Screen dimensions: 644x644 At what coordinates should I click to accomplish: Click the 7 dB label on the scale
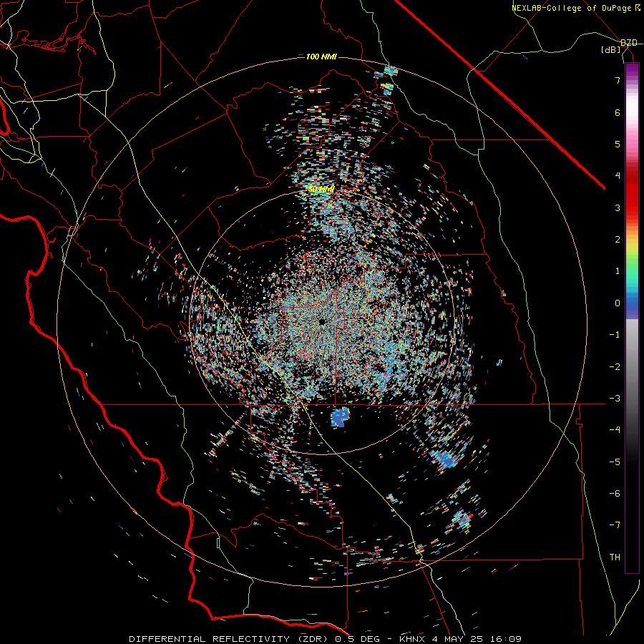point(618,80)
